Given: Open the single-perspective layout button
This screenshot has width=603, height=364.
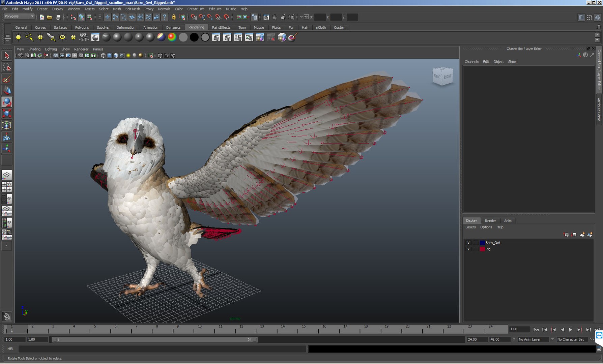Looking at the screenshot, I should coord(7,175).
